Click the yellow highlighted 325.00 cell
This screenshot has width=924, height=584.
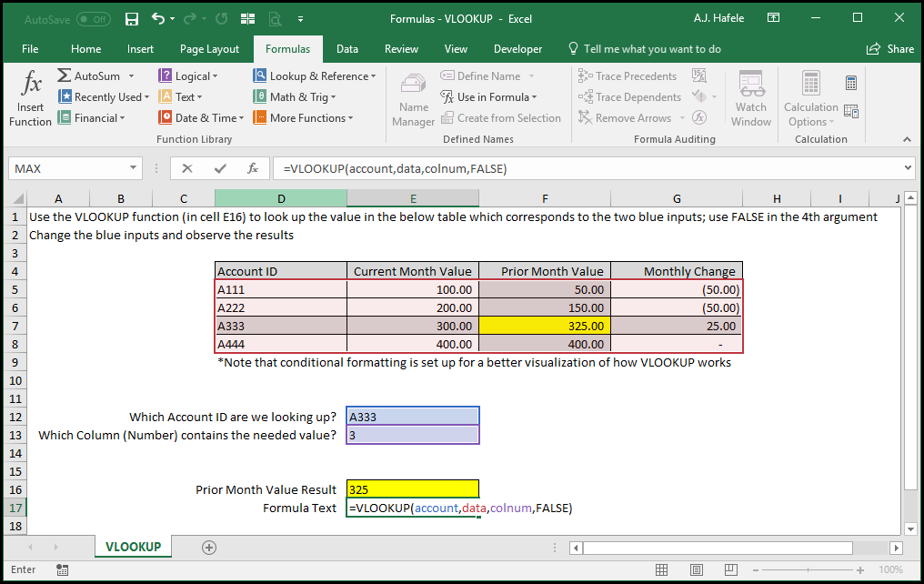[545, 326]
